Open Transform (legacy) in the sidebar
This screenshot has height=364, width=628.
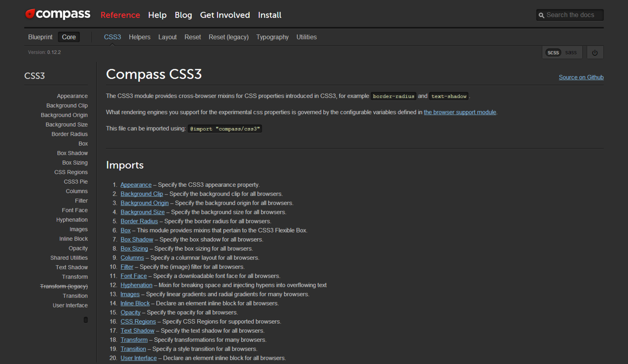pyautogui.click(x=64, y=286)
